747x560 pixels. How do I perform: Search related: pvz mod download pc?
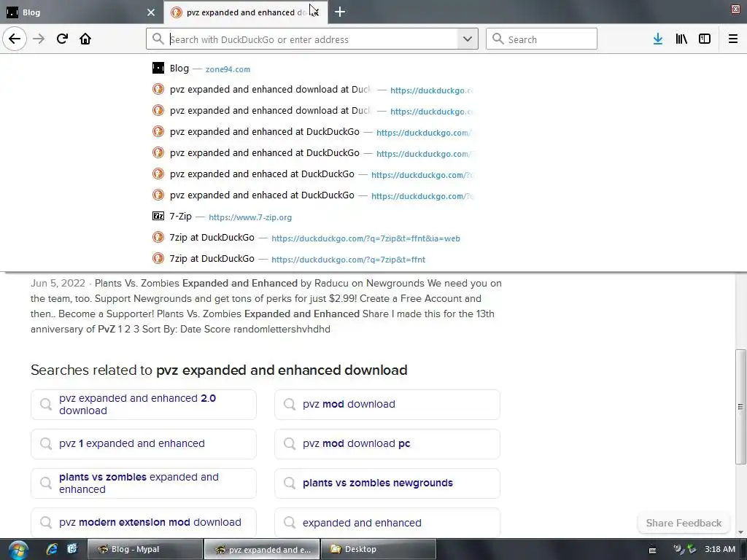387,444
